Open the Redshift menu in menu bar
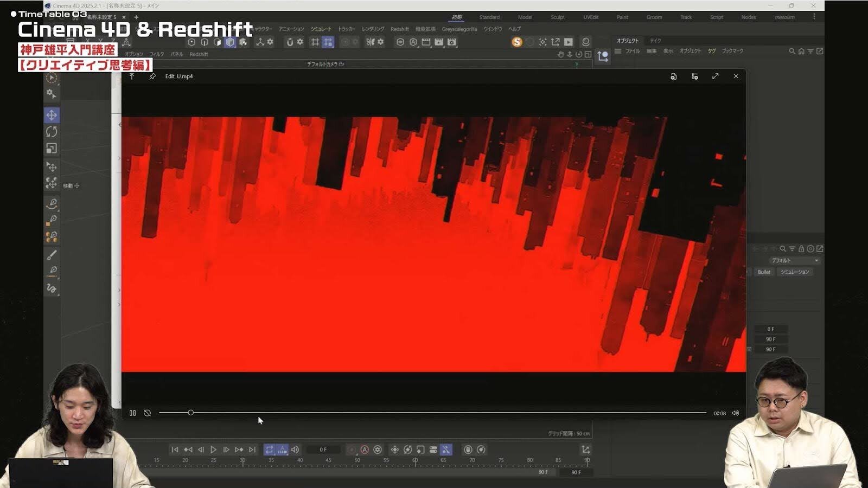868x488 pixels. point(399,29)
